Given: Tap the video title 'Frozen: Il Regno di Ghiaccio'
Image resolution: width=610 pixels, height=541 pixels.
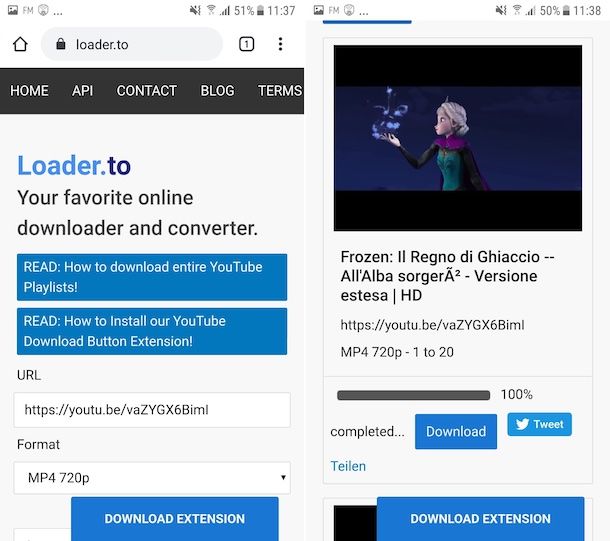Looking at the screenshot, I should click(x=447, y=276).
